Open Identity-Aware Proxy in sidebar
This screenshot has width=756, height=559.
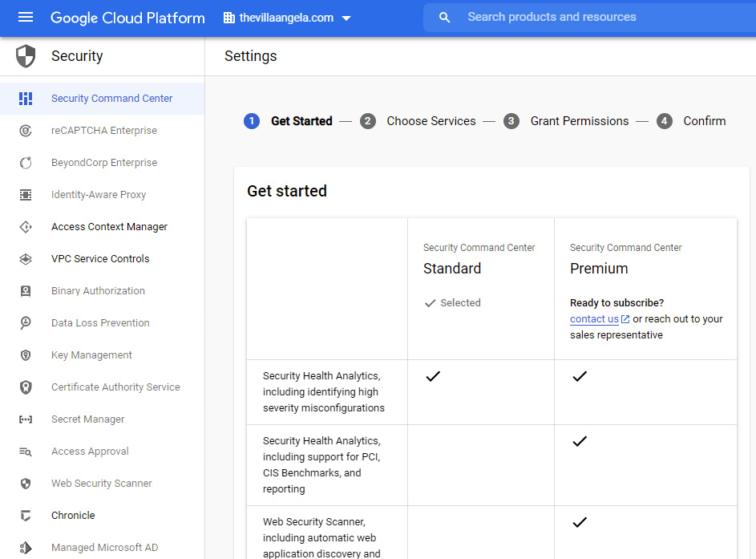point(102,195)
